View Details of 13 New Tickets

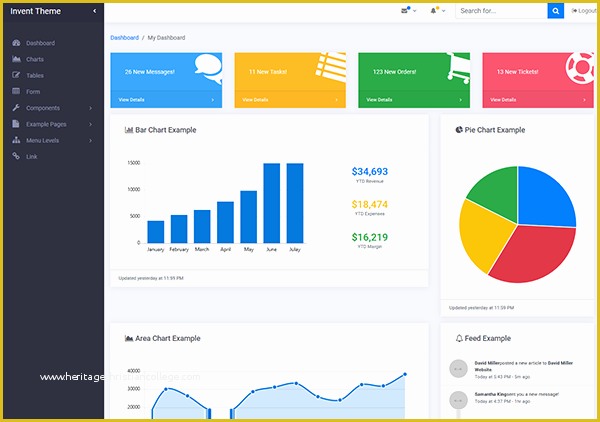503,99
